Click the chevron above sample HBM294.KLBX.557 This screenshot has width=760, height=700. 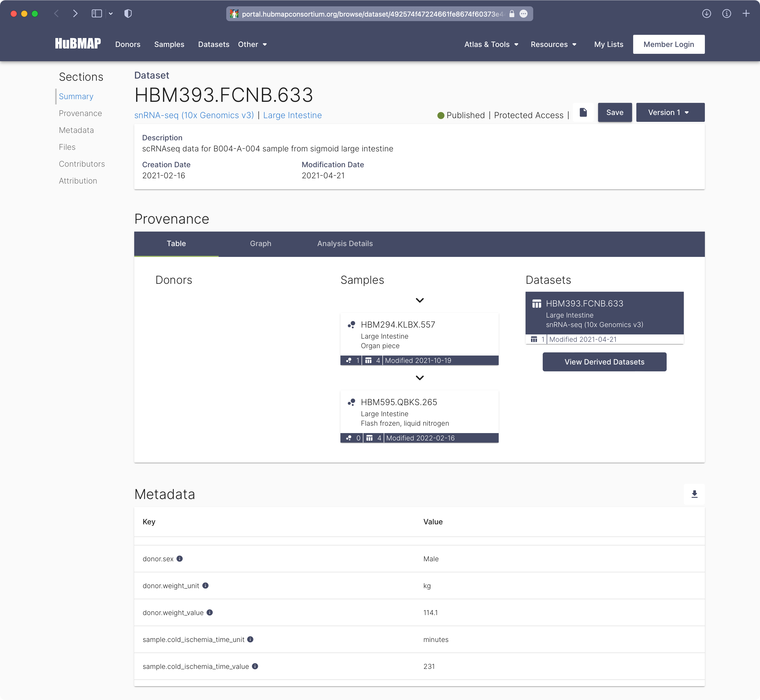(420, 300)
